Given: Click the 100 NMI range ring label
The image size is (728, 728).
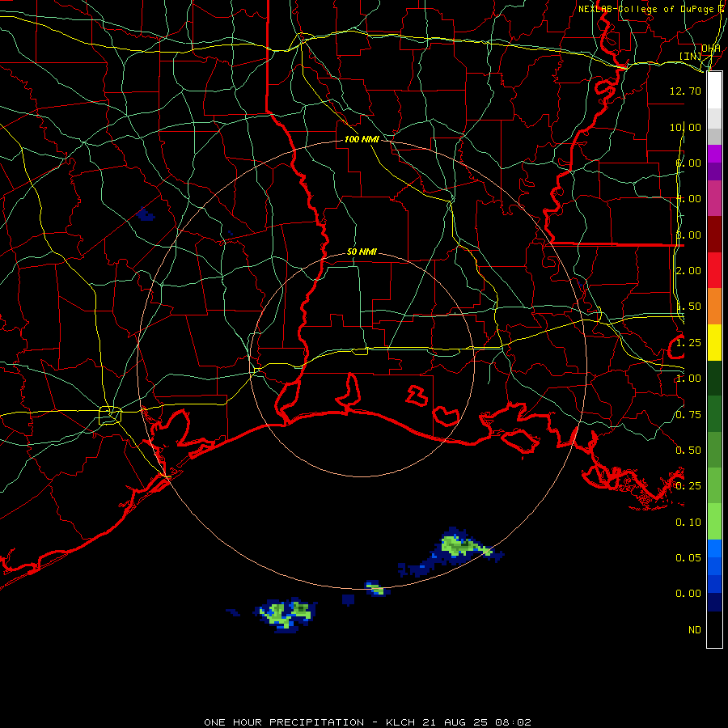Looking at the screenshot, I should click(362, 139).
